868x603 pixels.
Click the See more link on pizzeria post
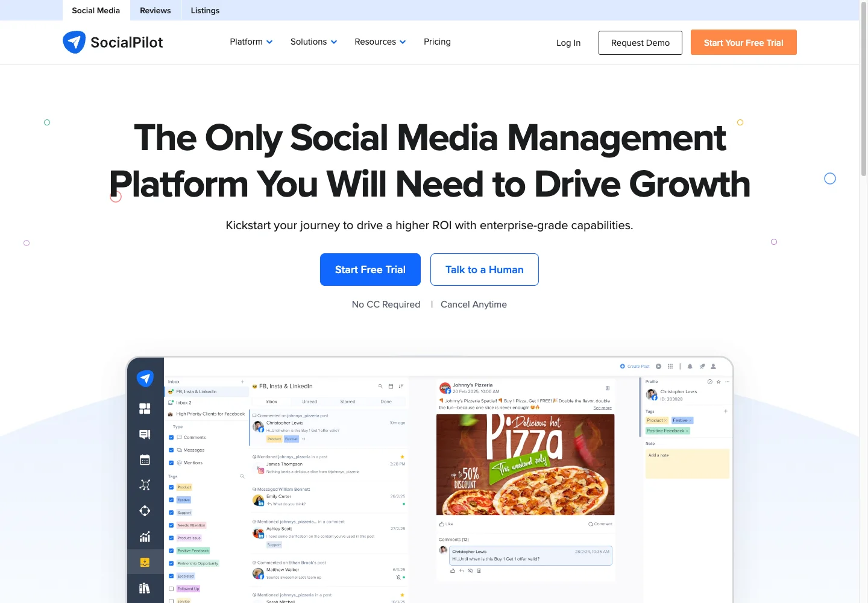pos(602,408)
